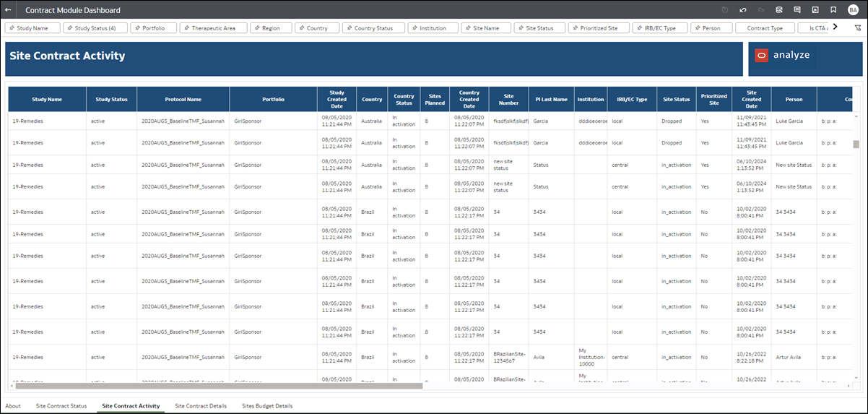Open the Country filter chip
Screen dimensions: 868x414
tap(317, 28)
